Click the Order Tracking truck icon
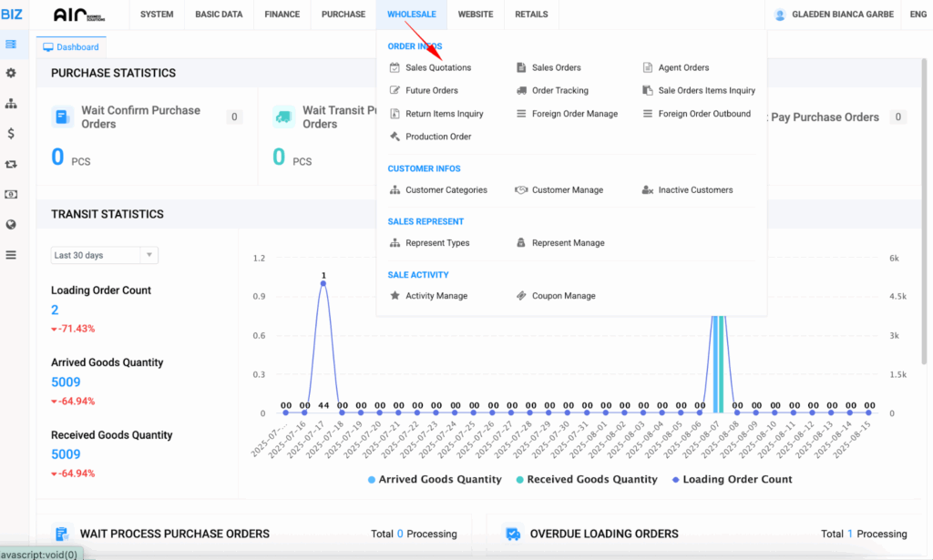Image resolution: width=933 pixels, height=560 pixels. pyautogui.click(x=521, y=91)
